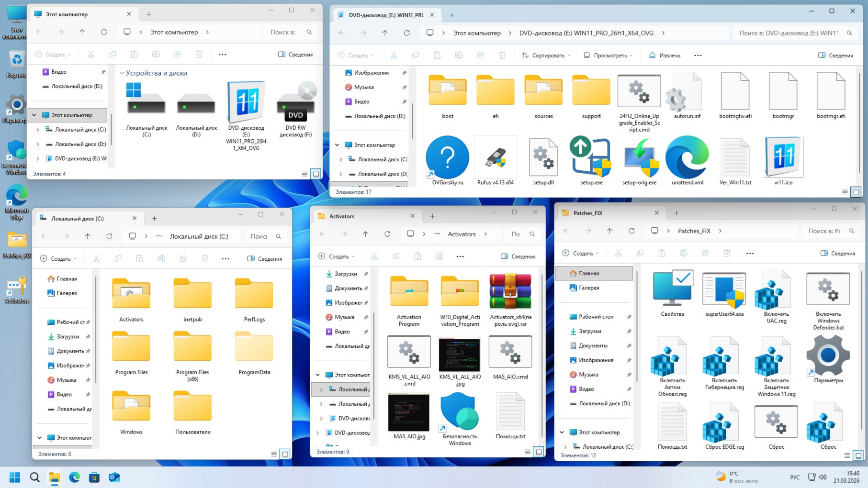Viewport: 868px width, 488px height.
Task: Switch to list view in Activators window
Action: [x=527, y=452]
